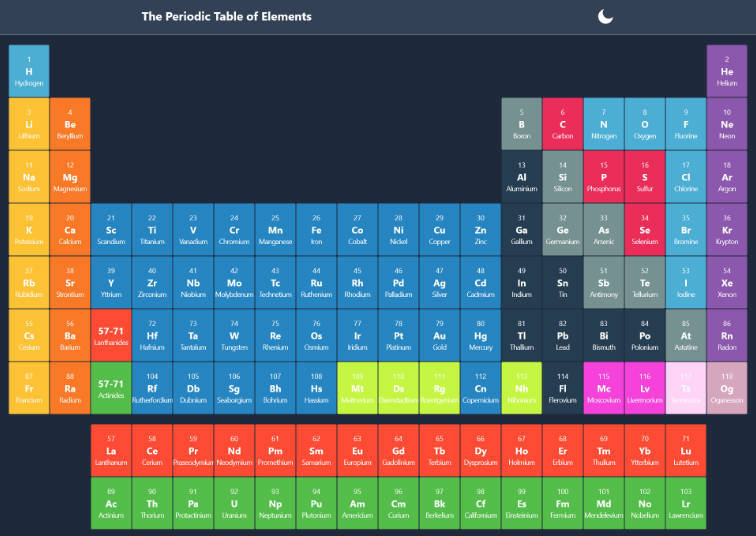Open the Helium element tile

coord(727,71)
